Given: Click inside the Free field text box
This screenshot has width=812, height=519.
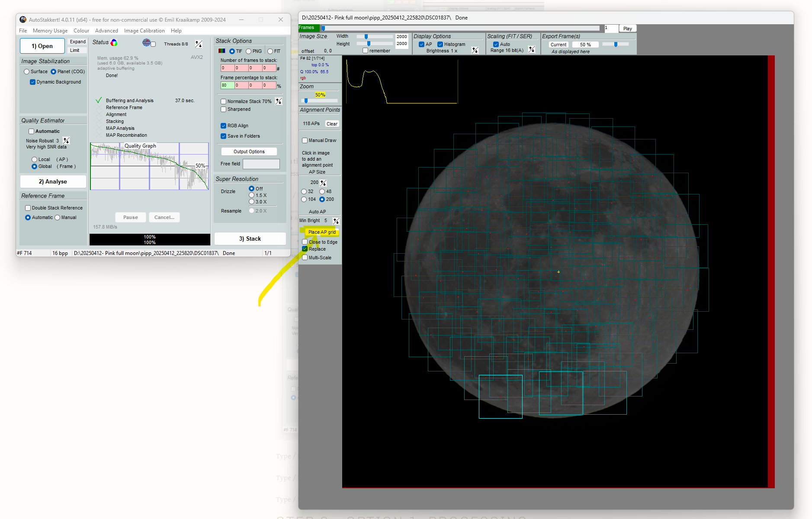Looking at the screenshot, I should tap(261, 164).
